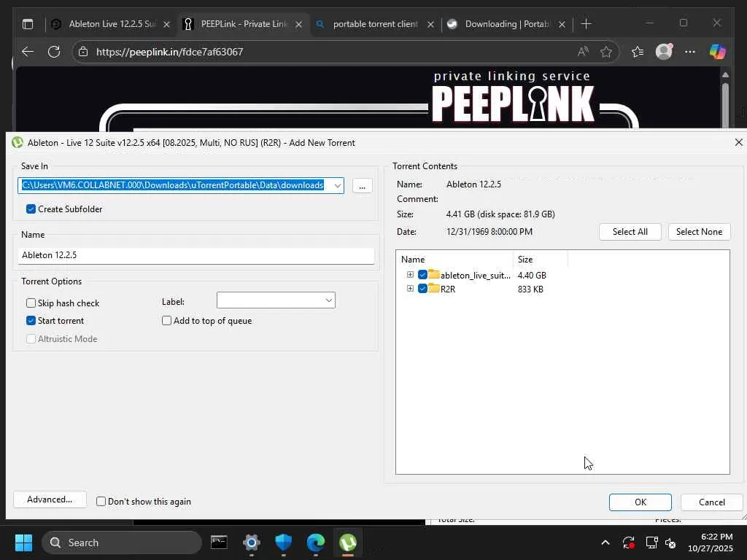Open the Windows Start menu
The width and height of the screenshot is (747, 560).
pos(23,542)
